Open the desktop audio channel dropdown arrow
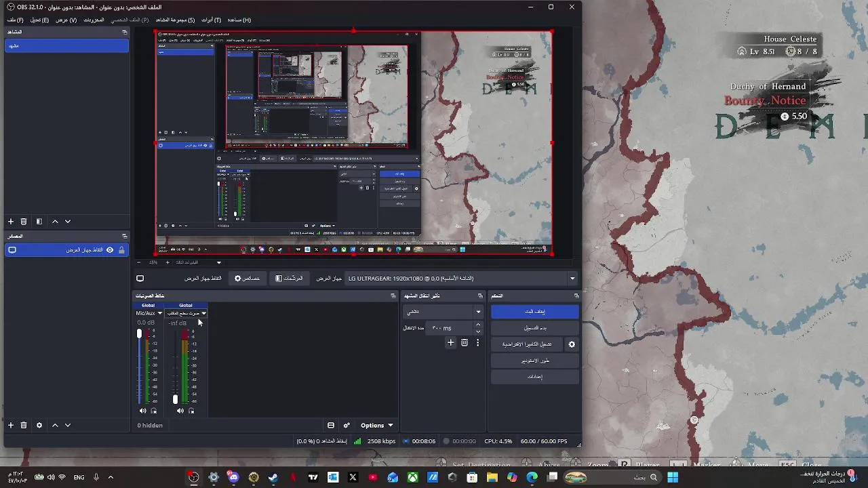The width and height of the screenshot is (868, 488). click(203, 313)
